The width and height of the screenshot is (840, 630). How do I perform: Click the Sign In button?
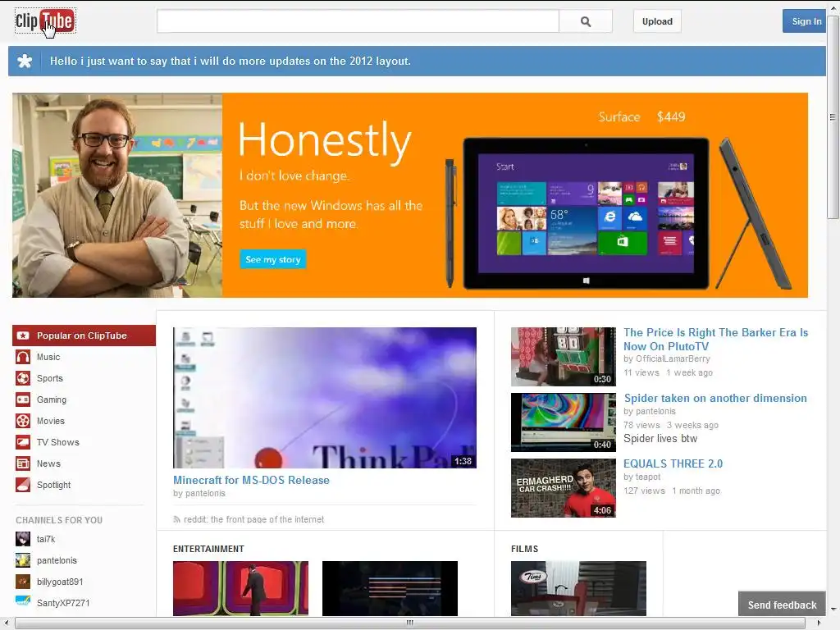[804, 21]
